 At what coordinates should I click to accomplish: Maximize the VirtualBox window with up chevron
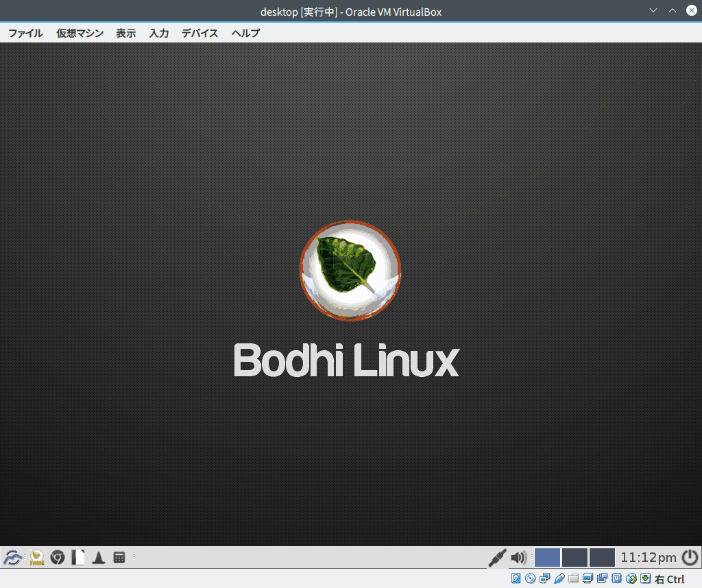673,10
